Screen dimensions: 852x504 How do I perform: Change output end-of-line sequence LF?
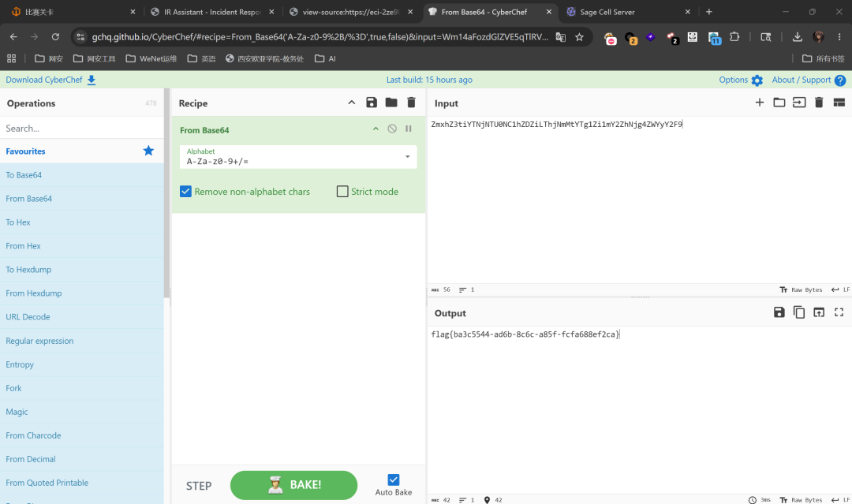click(x=841, y=499)
